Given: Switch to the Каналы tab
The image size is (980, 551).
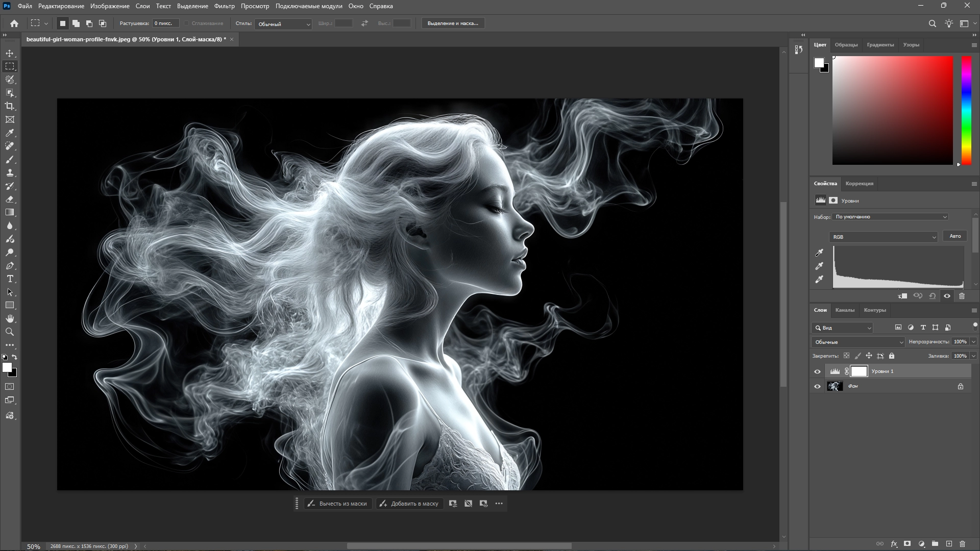Looking at the screenshot, I should pos(845,310).
